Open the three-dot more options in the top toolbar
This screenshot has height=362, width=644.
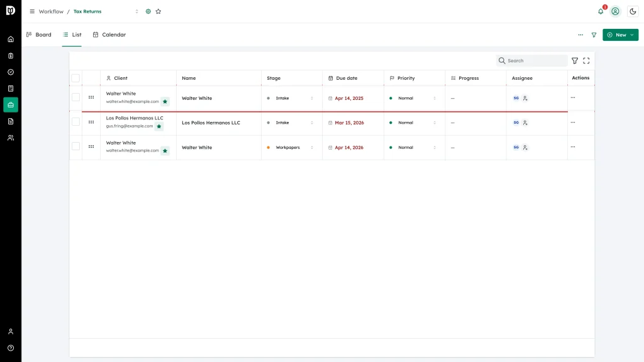coord(580,35)
